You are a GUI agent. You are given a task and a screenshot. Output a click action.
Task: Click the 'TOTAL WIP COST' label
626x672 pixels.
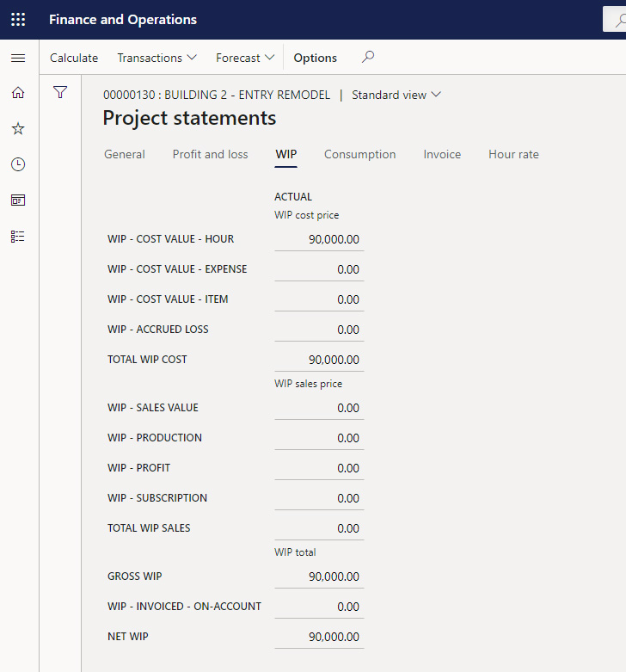147,360
